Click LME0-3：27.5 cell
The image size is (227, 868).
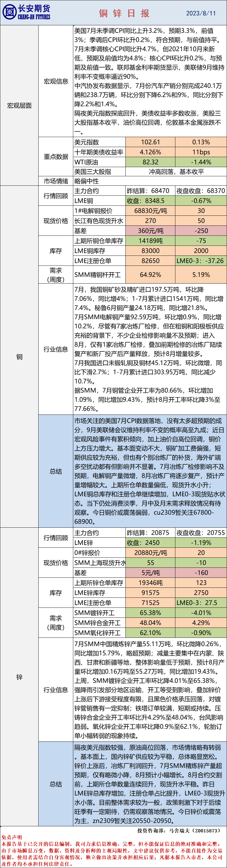coord(201,603)
